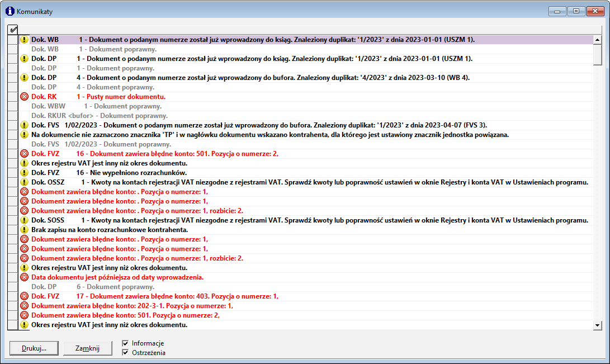Click the error icon beside Dok. RK Pusty numer dokumentu
Viewport: 610px width, 364px height.
coord(24,97)
